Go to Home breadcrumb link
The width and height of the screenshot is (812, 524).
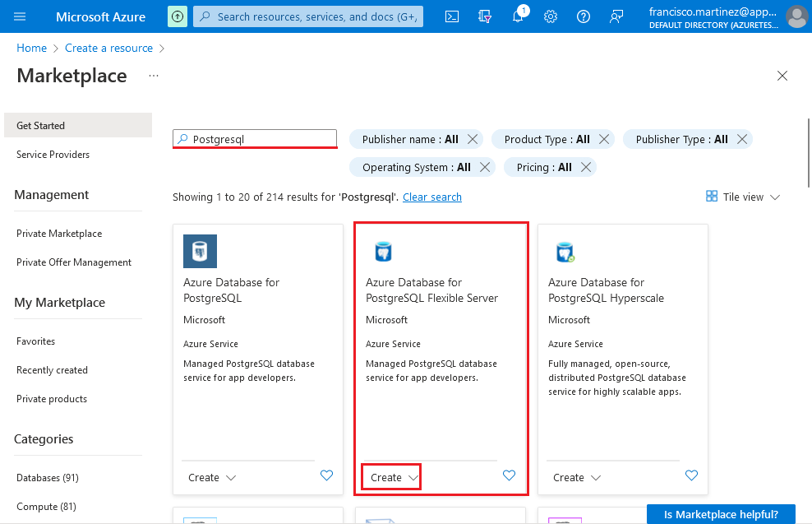pos(31,49)
